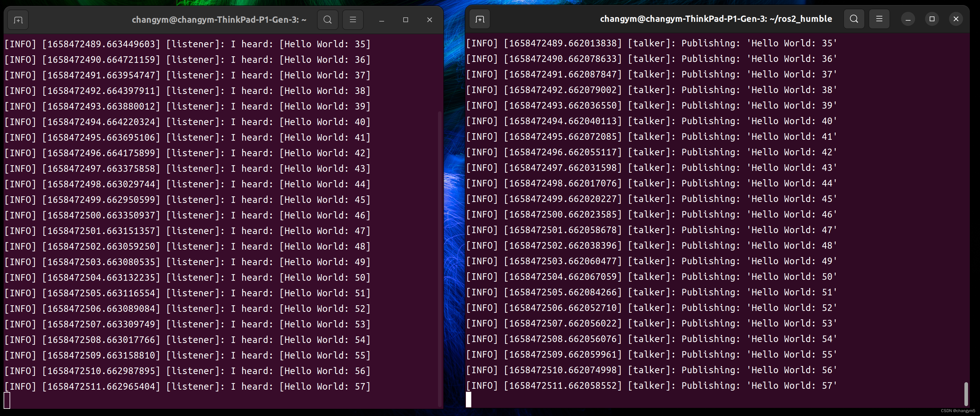Viewport: 980px width, 416px height.
Task: Click listener line 'Hello World: 35'
Action: [188, 44]
